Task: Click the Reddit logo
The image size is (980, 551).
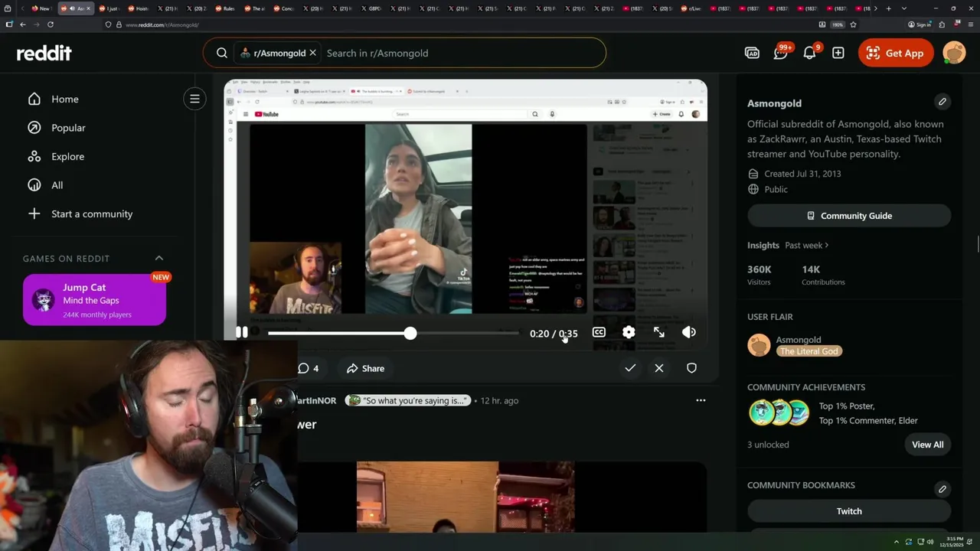Action: [x=44, y=53]
